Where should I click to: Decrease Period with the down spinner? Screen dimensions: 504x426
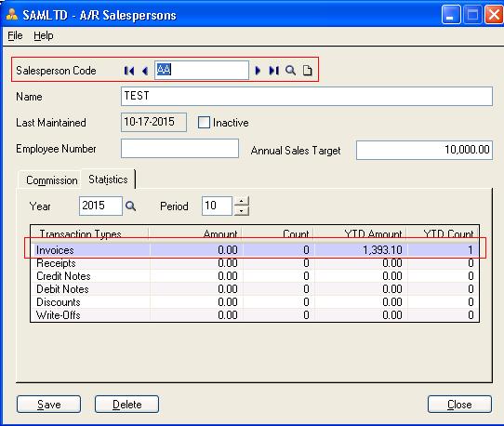click(242, 211)
